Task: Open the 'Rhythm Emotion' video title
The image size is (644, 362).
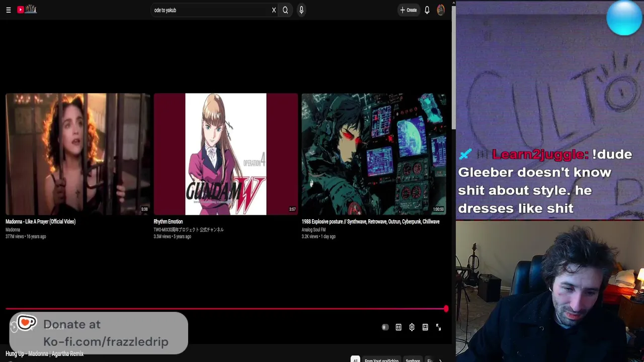Action: tap(168, 222)
